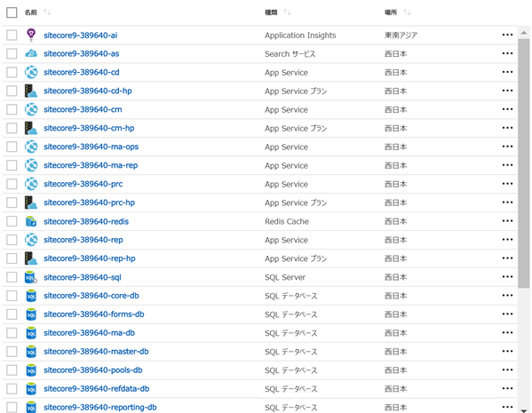Show the context menu dots for sitecore9-389640-ma-ops
This screenshot has width=532, height=413.
point(507,147)
